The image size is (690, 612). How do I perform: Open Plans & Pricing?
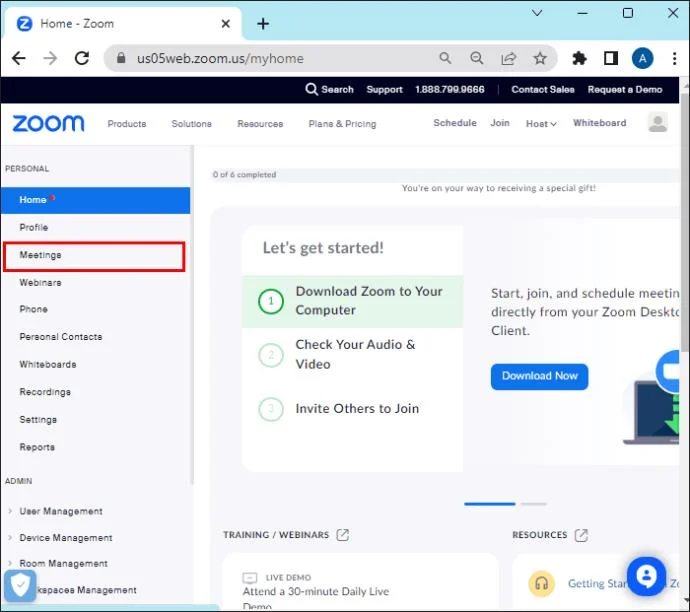(342, 124)
